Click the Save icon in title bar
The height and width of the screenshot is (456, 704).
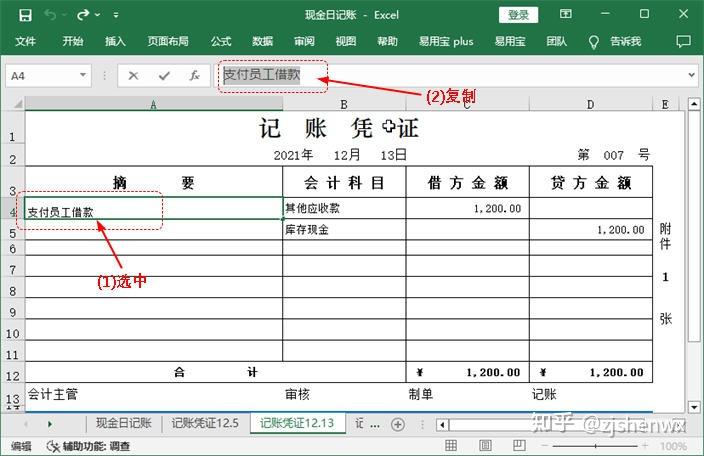25,15
